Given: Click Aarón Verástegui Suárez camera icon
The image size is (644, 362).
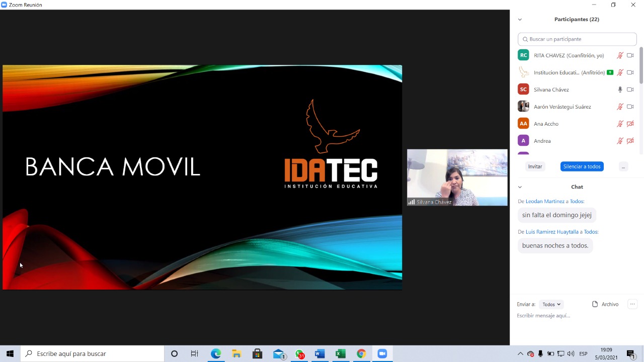Looking at the screenshot, I should (630, 107).
